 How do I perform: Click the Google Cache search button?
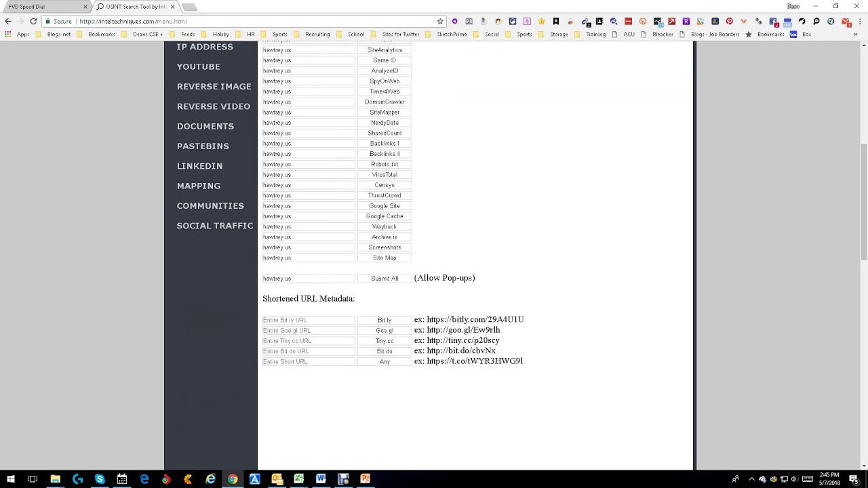pyautogui.click(x=384, y=216)
